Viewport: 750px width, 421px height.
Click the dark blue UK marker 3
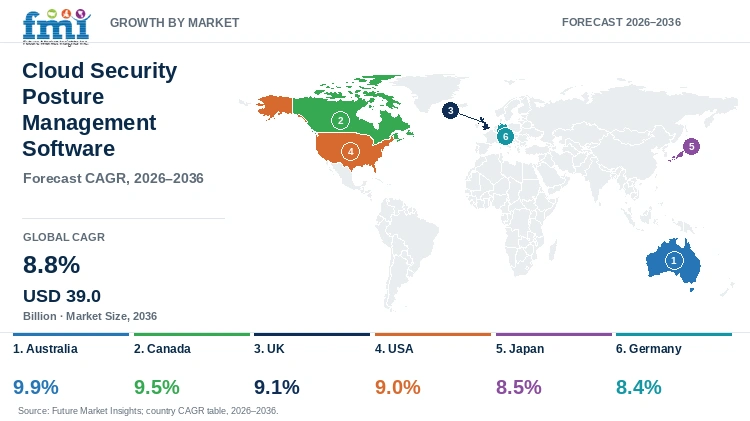tap(450, 111)
